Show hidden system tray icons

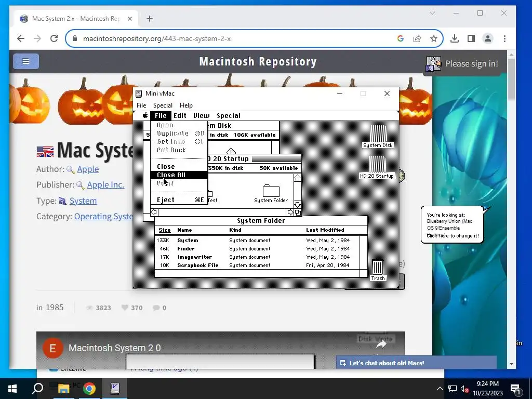click(440, 389)
